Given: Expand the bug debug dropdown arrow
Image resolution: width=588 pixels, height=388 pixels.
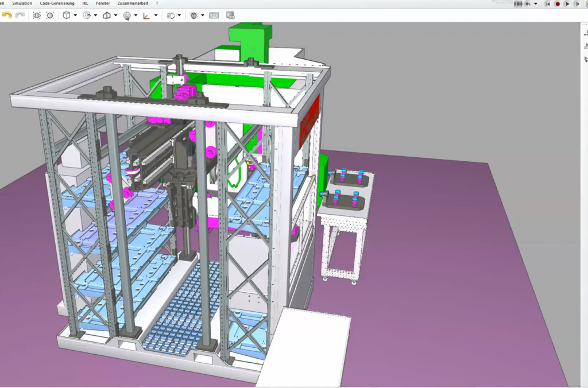Looking at the screenshot, I should [x=203, y=15].
